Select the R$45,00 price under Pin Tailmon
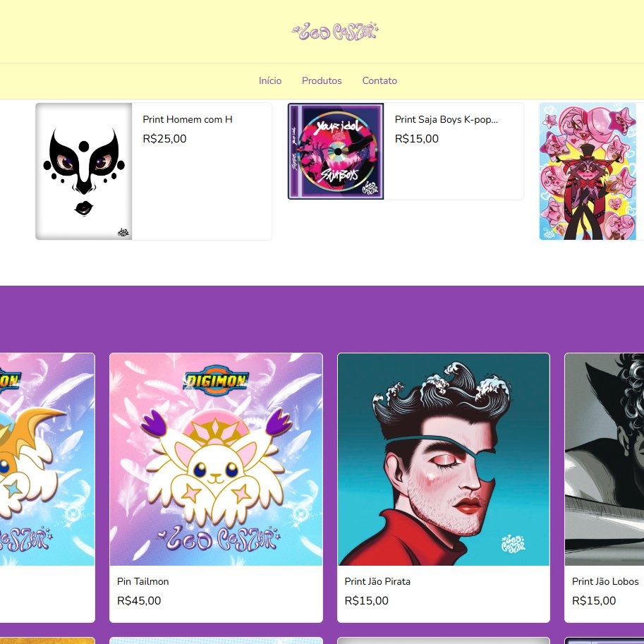Image resolution: width=644 pixels, height=644 pixels. coord(139,600)
